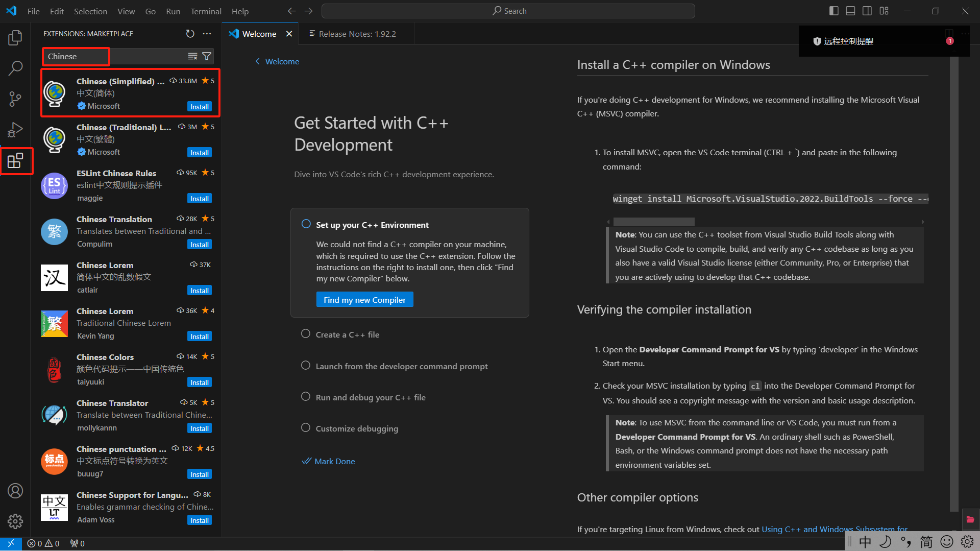Open the Selection menu
The height and width of the screenshot is (551, 980).
90,11
